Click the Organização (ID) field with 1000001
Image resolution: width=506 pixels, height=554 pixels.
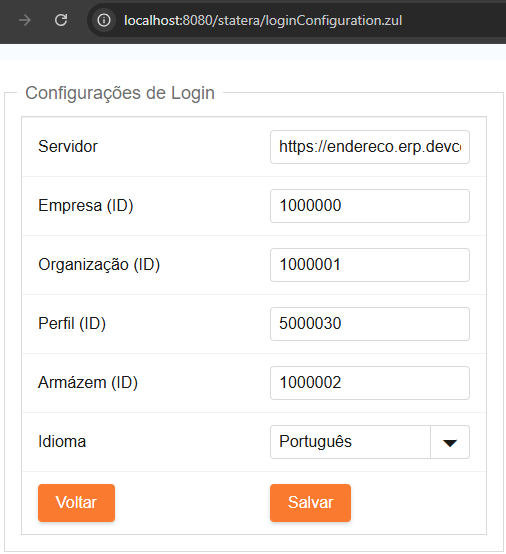(x=370, y=265)
